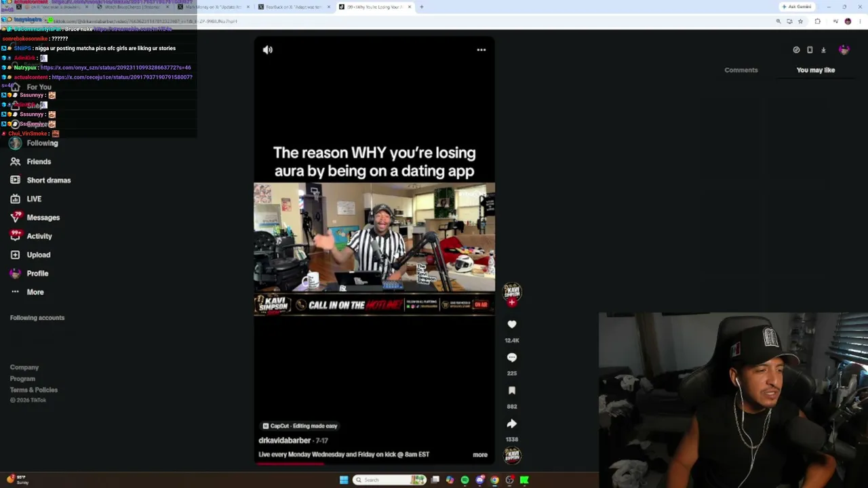This screenshot has height=488, width=868.
Task: Open a new Chrome tab
Action: [421, 7]
